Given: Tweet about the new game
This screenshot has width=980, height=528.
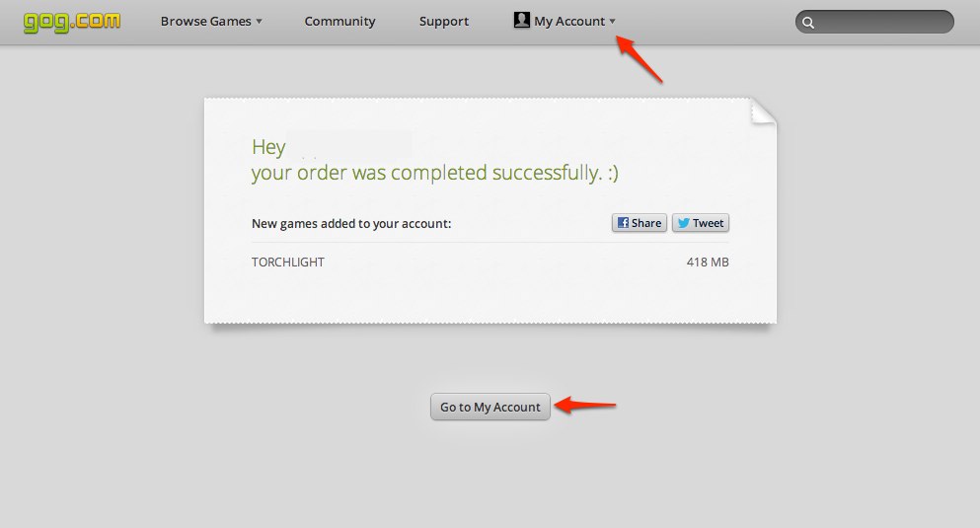Looking at the screenshot, I should (x=701, y=223).
